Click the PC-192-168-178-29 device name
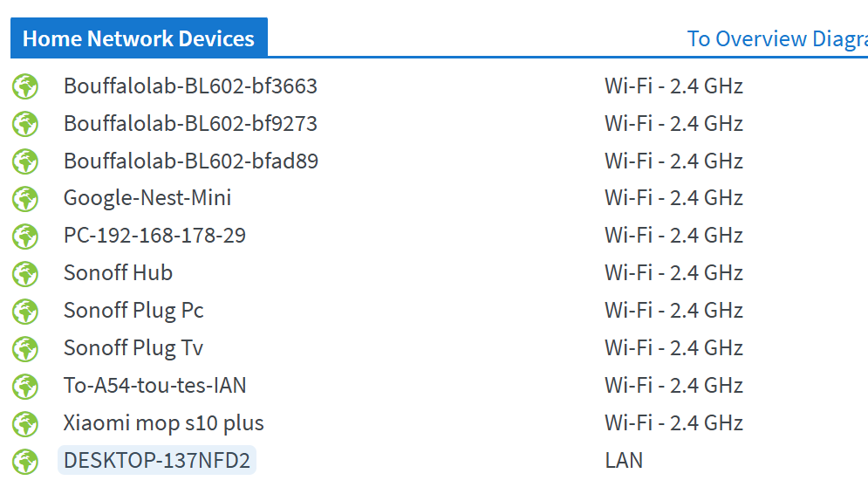Viewport: 868px width, 494px height. tap(154, 236)
